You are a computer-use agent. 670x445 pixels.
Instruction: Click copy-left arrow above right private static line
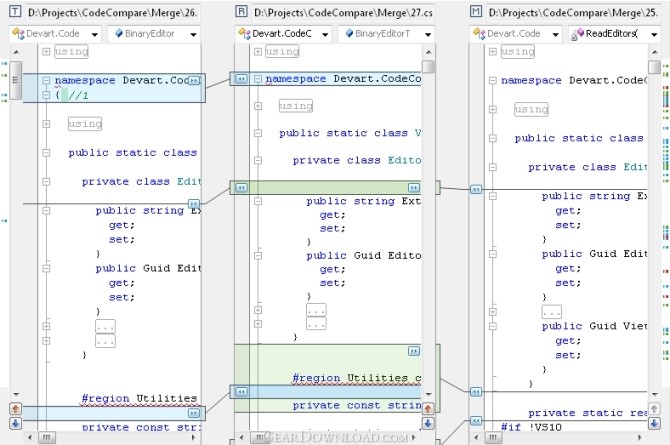point(476,392)
